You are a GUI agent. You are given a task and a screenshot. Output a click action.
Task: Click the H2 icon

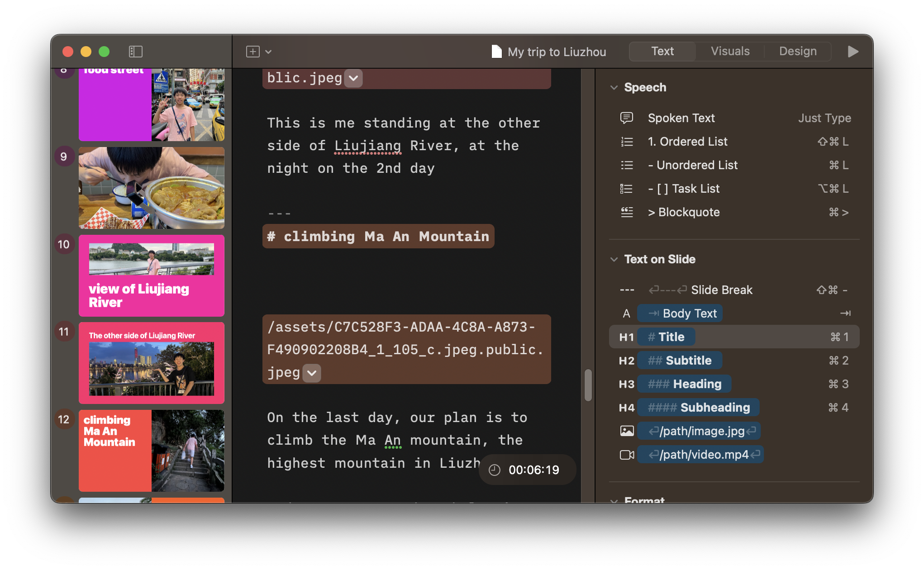[626, 361]
